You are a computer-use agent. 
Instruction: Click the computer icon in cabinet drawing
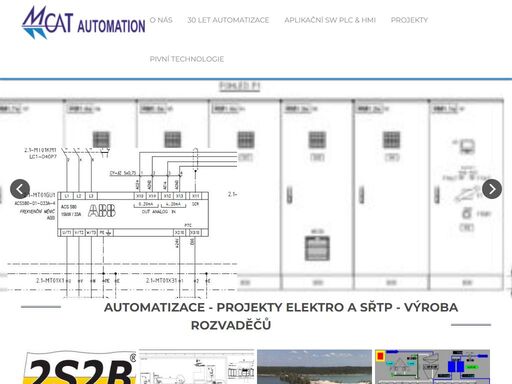click(x=466, y=146)
